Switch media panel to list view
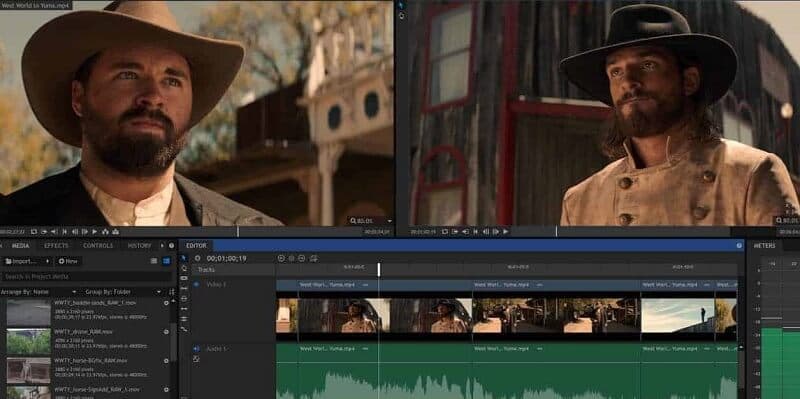800x399 pixels. tap(154, 261)
